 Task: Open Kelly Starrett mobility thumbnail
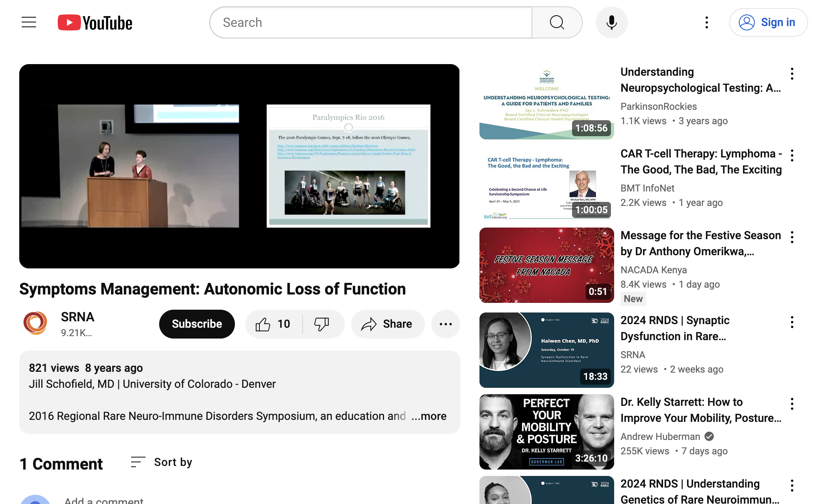pos(546,432)
